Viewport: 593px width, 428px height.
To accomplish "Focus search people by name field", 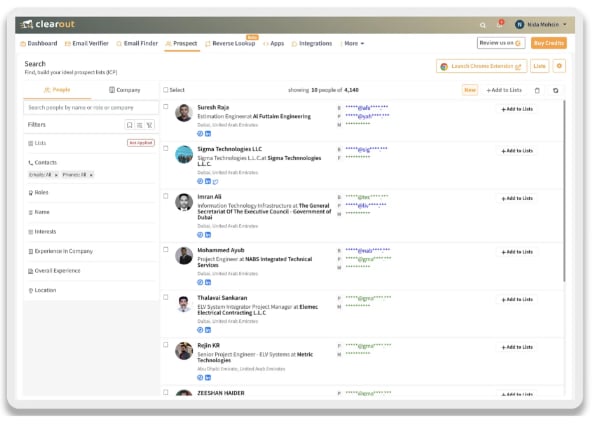I will pos(91,108).
